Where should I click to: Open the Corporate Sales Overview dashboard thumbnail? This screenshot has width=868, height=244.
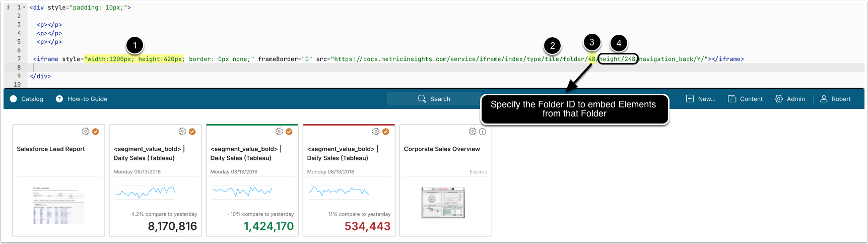[443, 203]
